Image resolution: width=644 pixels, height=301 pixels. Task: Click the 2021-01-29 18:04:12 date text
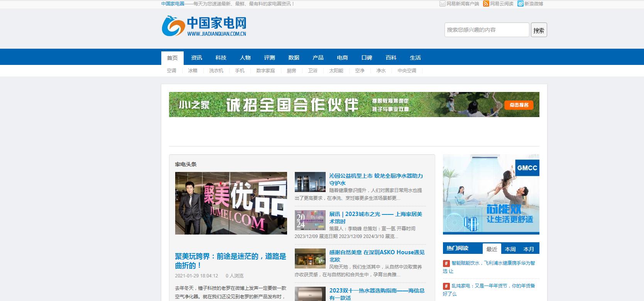pos(196,276)
